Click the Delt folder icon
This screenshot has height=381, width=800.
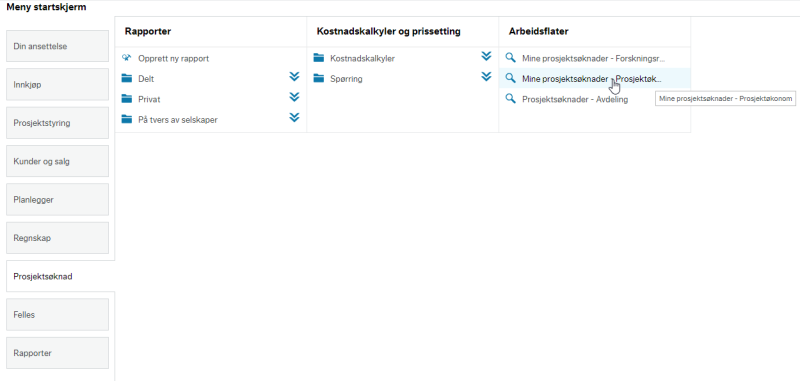pyautogui.click(x=127, y=79)
